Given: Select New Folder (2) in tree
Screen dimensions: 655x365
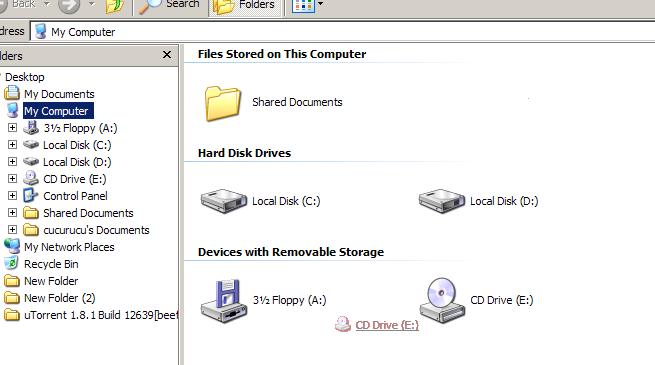Looking at the screenshot, I should point(60,299).
